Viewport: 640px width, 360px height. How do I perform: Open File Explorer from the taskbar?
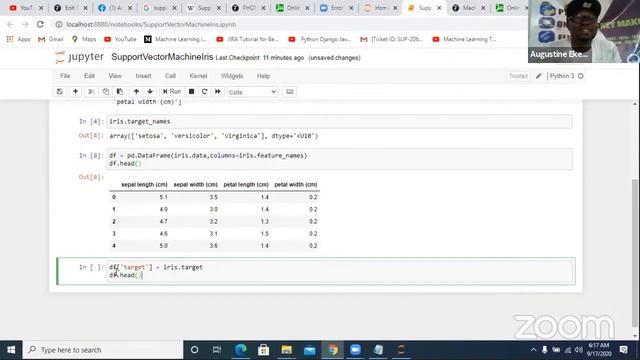tap(287, 350)
